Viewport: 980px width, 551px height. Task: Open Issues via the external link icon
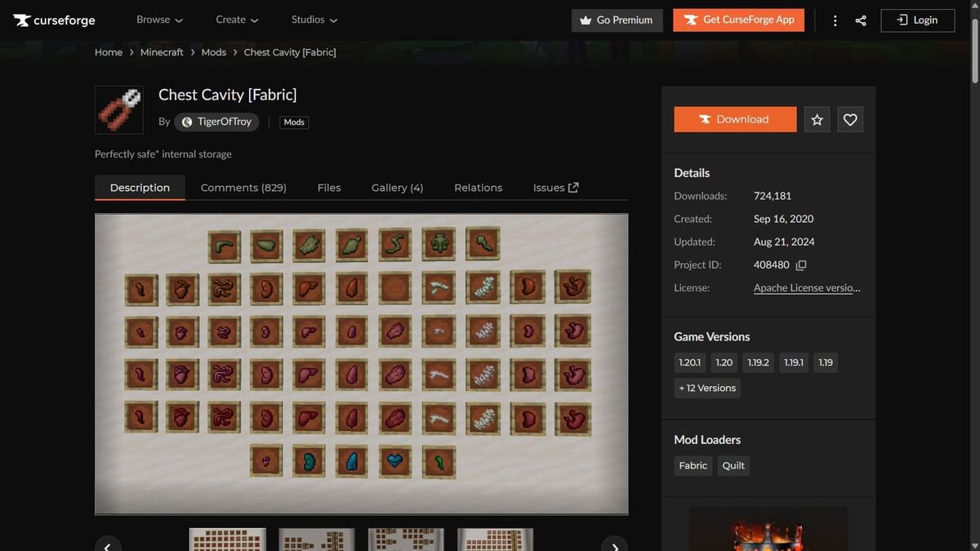point(572,186)
